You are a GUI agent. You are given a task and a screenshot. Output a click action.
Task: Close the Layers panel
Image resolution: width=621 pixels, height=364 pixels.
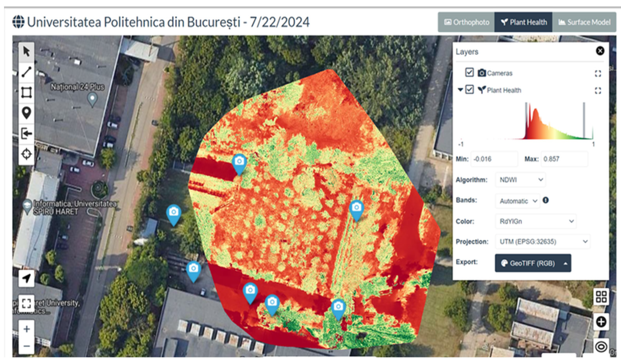pos(600,51)
